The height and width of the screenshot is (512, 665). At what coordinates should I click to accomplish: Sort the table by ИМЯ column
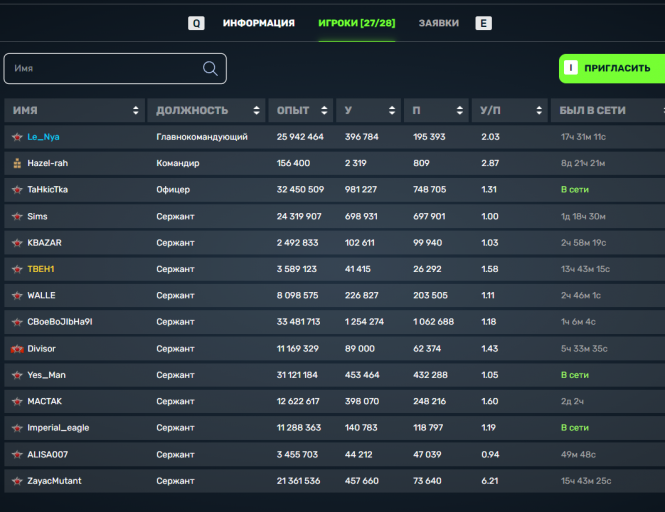135,110
